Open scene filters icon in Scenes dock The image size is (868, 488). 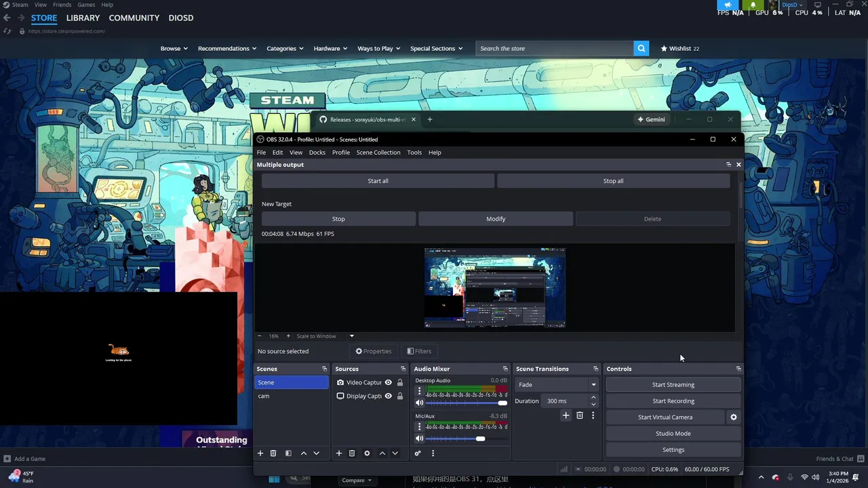pyautogui.click(x=288, y=453)
